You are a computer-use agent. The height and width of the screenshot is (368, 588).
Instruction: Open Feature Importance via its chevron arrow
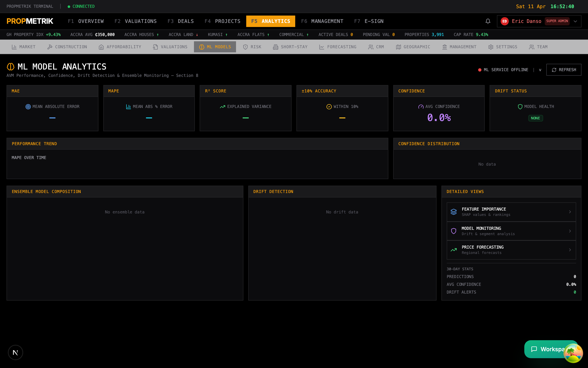[570, 212]
